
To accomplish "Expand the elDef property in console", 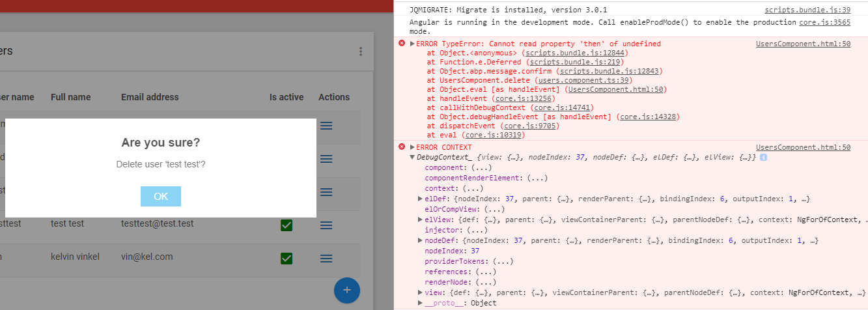I will 420,199.
